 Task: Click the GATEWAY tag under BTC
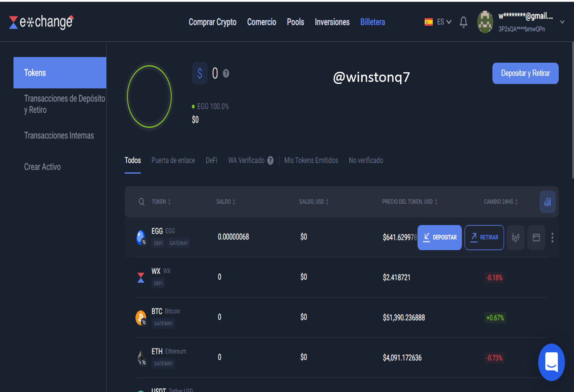pos(163,323)
